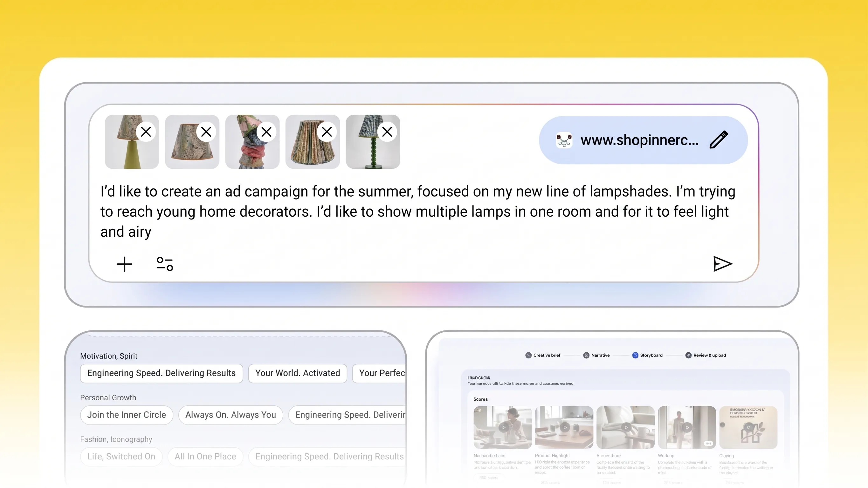868x488 pixels.
Task: Click the 'Fashion, Iconography' category label
Action: [x=116, y=439]
